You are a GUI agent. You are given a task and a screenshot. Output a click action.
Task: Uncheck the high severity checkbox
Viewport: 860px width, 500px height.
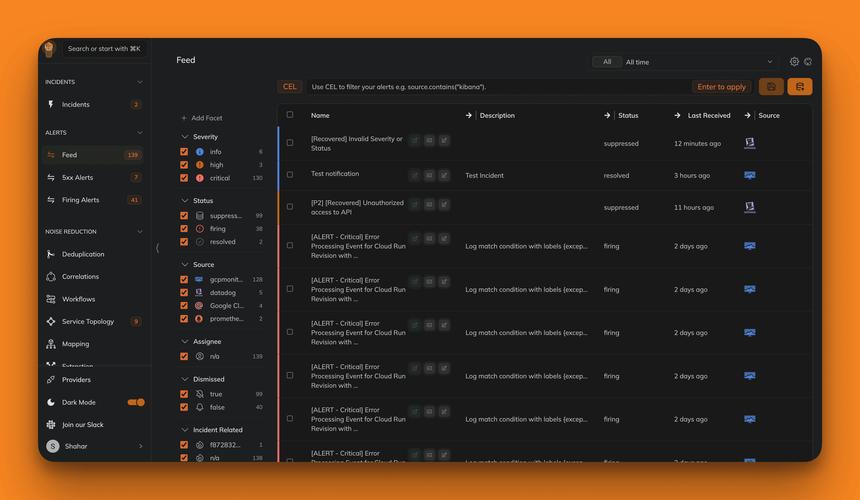tap(184, 164)
